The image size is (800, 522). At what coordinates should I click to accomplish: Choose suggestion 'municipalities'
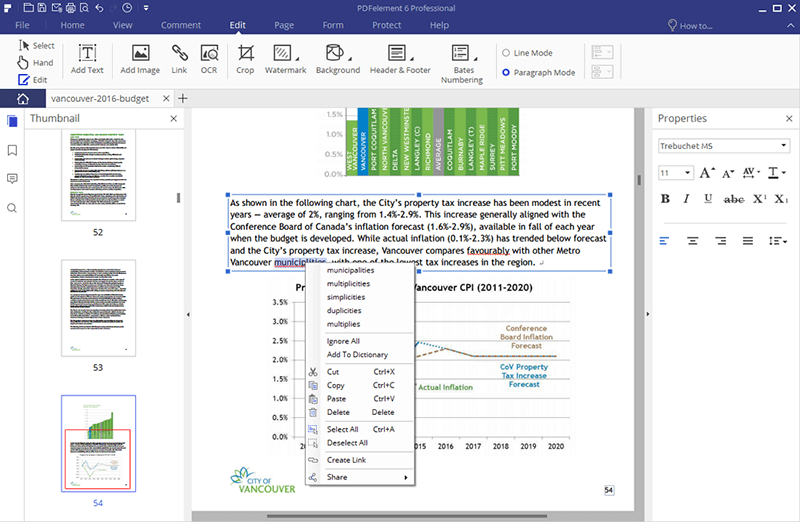point(351,270)
